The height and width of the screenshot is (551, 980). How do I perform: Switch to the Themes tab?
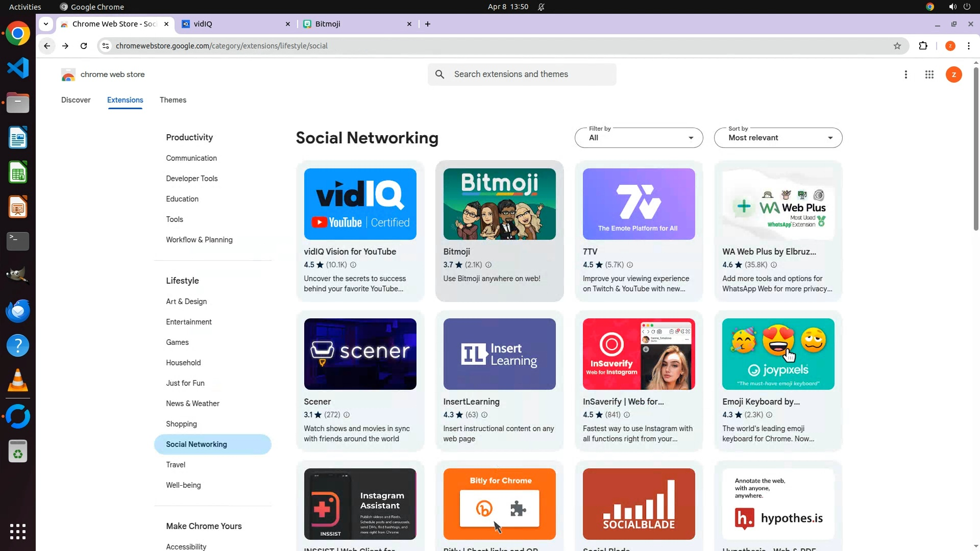[x=173, y=100]
